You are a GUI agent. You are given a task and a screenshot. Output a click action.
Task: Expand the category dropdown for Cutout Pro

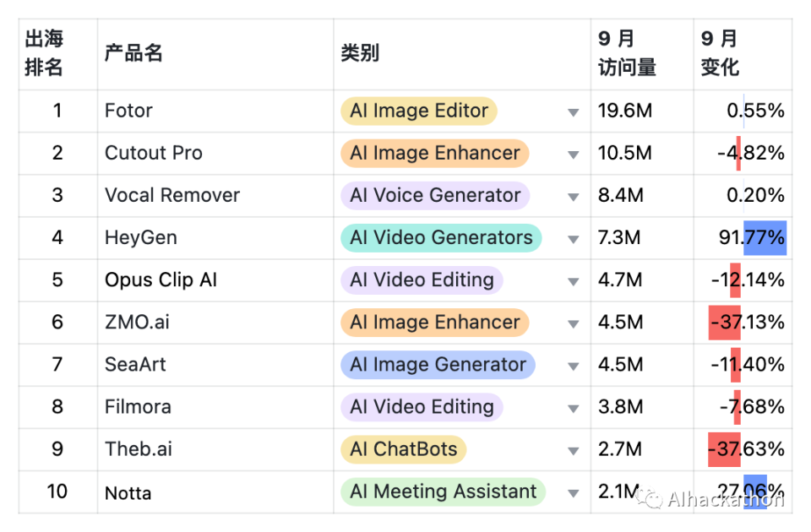point(574,154)
